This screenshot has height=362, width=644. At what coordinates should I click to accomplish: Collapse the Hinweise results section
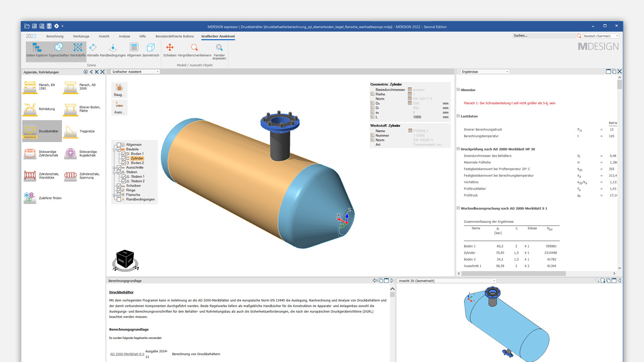(458, 90)
